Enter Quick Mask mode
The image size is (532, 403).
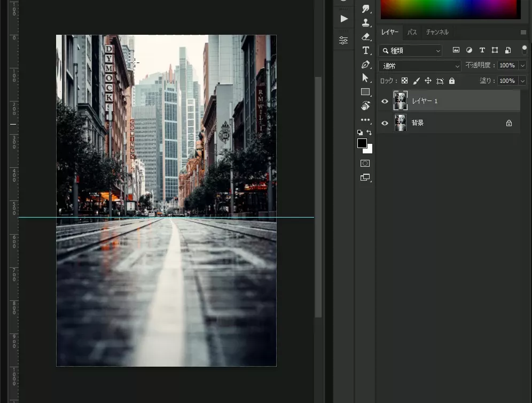pyautogui.click(x=365, y=163)
